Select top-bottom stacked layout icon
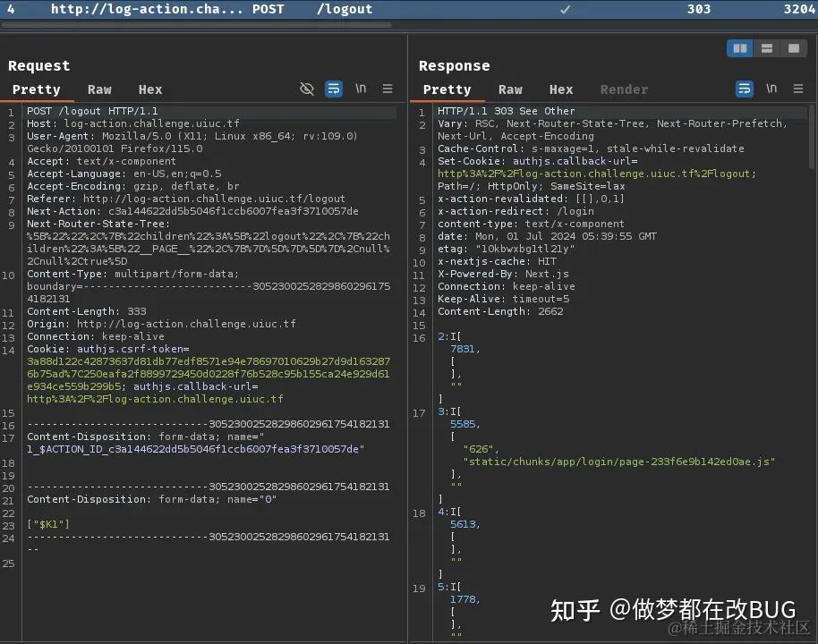 pos(767,48)
